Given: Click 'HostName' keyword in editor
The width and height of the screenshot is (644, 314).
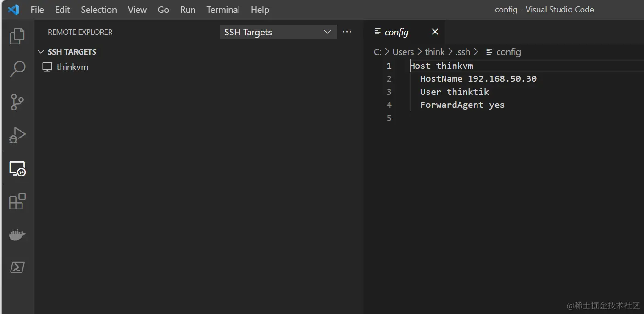Looking at the screenshot, I should [441, 79].
